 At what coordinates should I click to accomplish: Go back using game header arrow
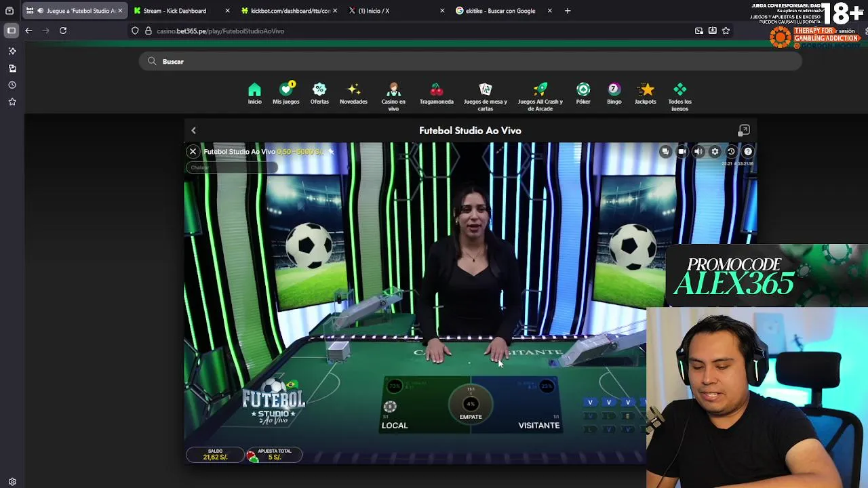(x=193, y=130)
